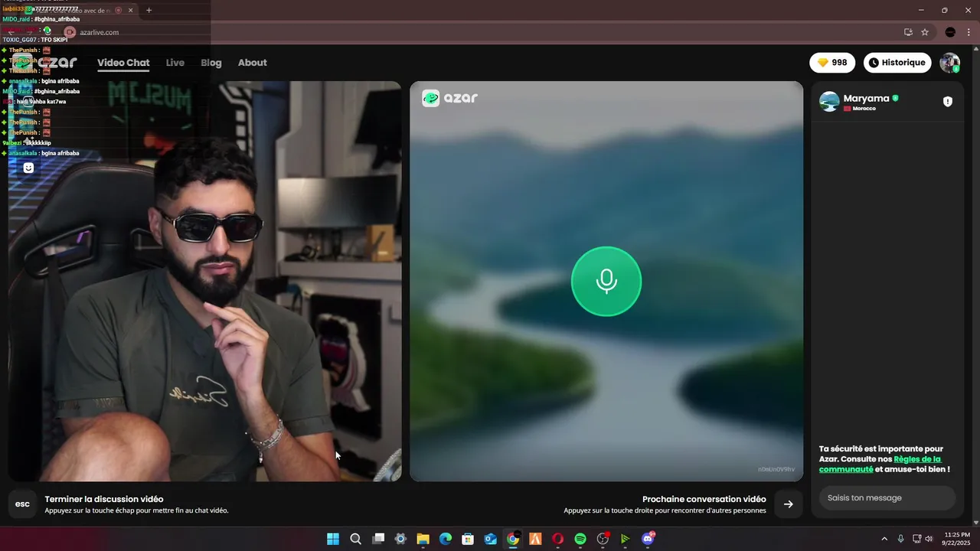Click the right arrow for the next conversation
Viewport: 980px width, 551px height.
point(789,504)
